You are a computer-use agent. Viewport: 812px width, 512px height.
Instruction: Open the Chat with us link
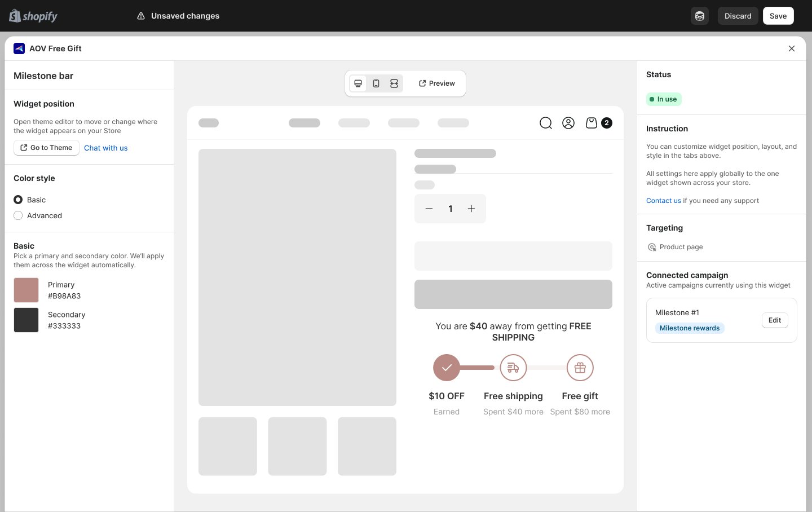pos(106,148)
